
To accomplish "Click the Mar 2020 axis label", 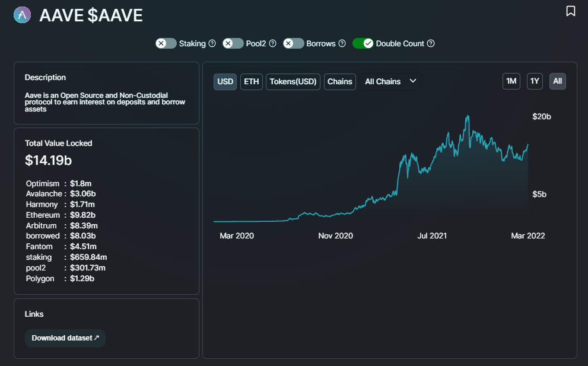I will 237,236.
